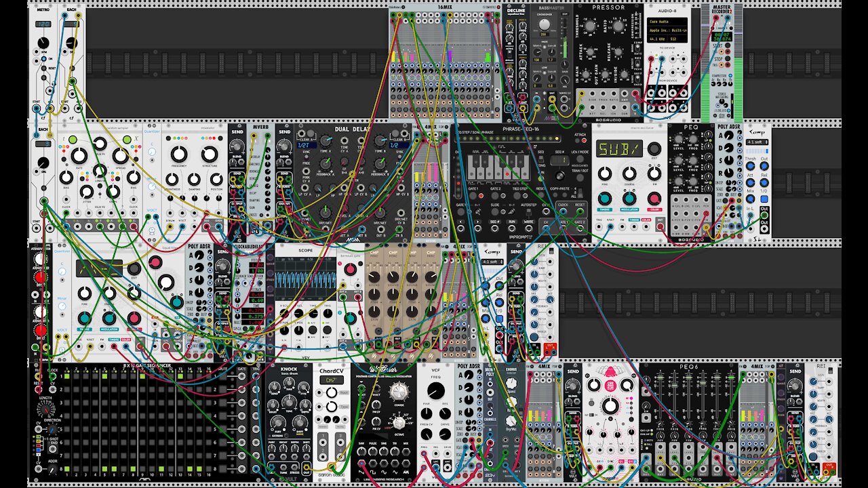Click the Root knob on ChordCV

tap(332, 392)
